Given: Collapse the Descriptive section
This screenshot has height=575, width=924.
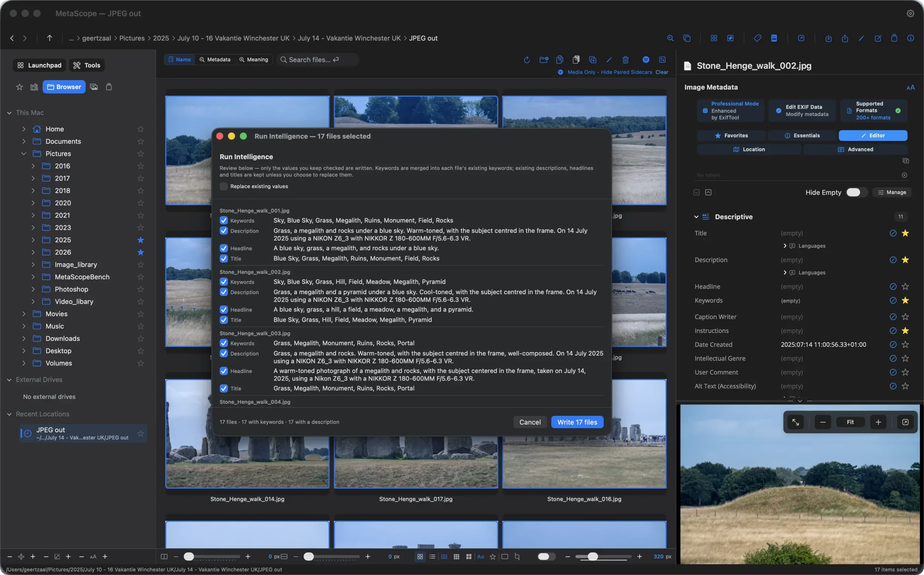Looking at the screenshot, I should click(x=696, y=217).
